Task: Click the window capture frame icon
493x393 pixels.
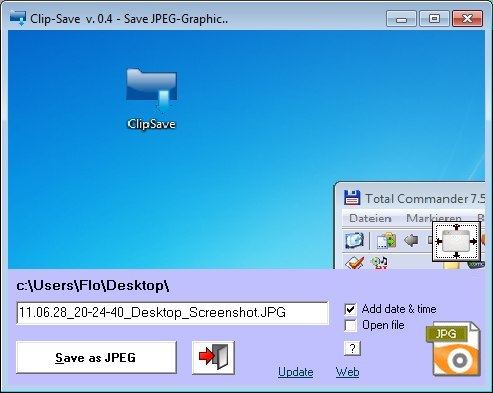Action: (x=456, y=242)
